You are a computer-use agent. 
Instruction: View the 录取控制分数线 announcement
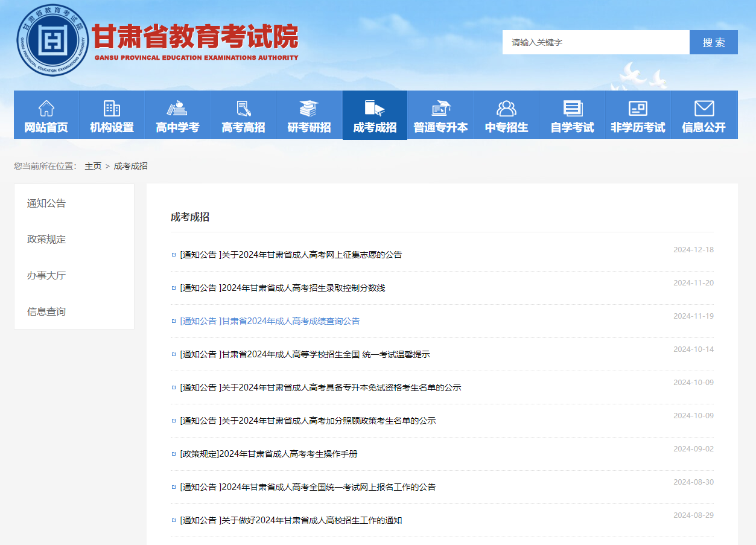click(282, 288)
